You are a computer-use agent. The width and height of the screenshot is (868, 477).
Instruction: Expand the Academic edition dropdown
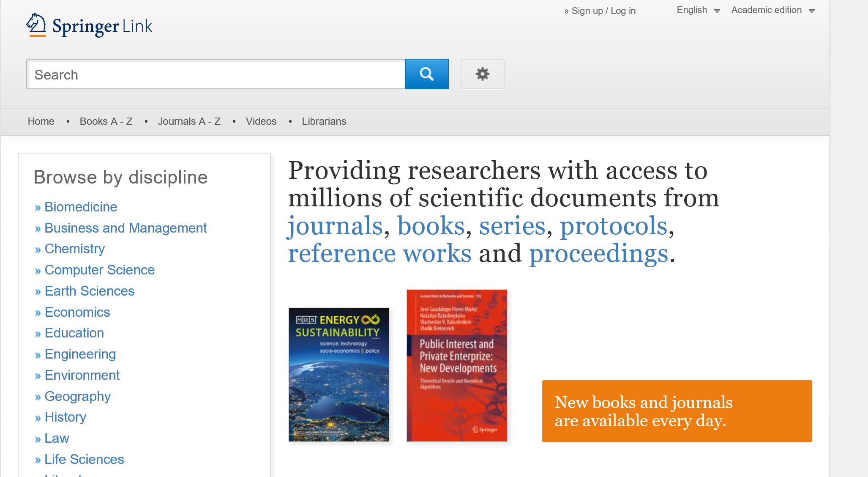(773, 10)
